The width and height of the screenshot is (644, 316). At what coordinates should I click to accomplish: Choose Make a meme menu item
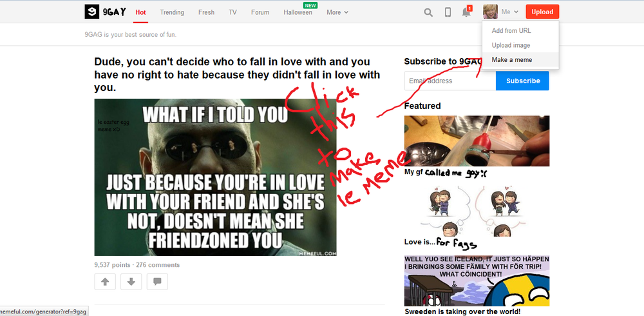520,60
